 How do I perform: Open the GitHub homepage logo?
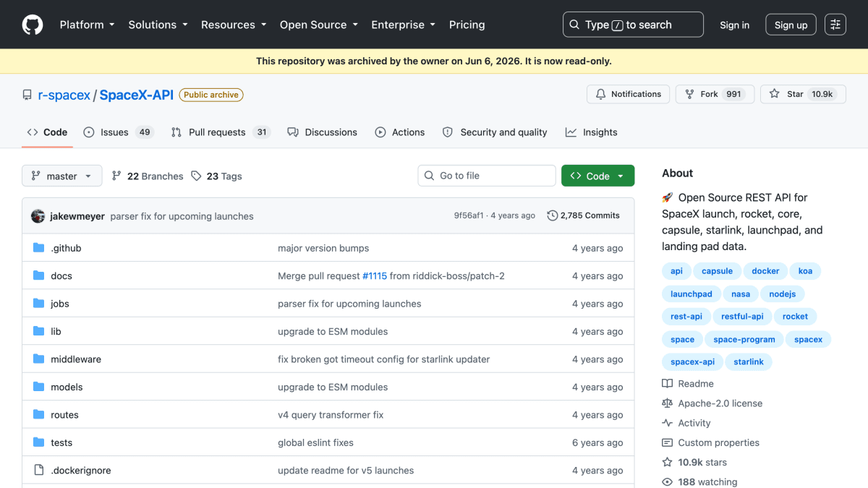tap(33, 25)
